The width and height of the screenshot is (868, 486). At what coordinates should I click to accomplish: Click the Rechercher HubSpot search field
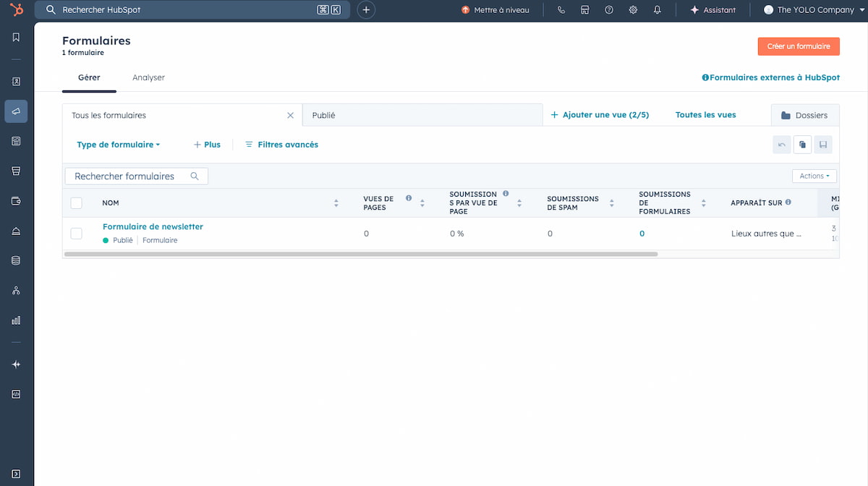pyautogui.click(x=192, y=10)
